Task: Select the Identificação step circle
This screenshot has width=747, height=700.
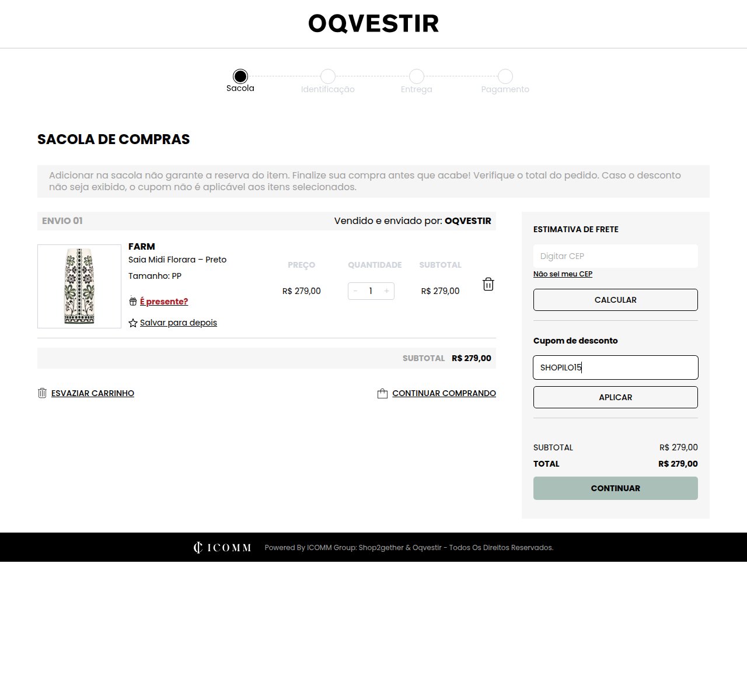Action: (328, 76)
